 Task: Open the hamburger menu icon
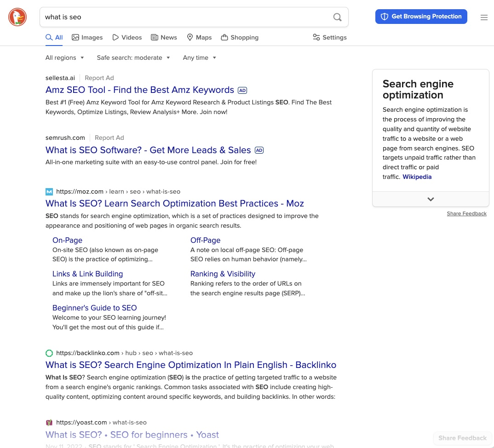pos(484,17)
